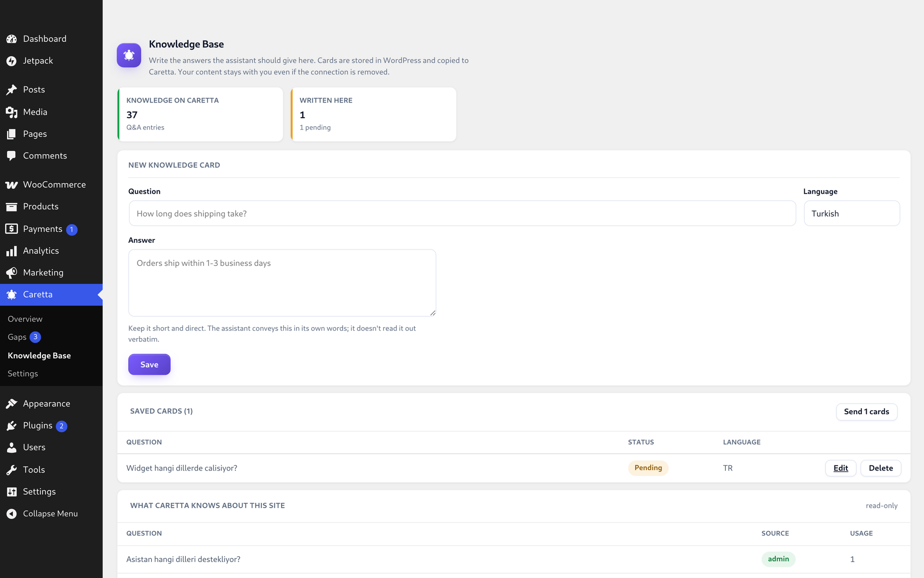The image size is (924, 578).
Task: Click the Settings sliders icon in main menu
Action: click(x=12, y=492)
